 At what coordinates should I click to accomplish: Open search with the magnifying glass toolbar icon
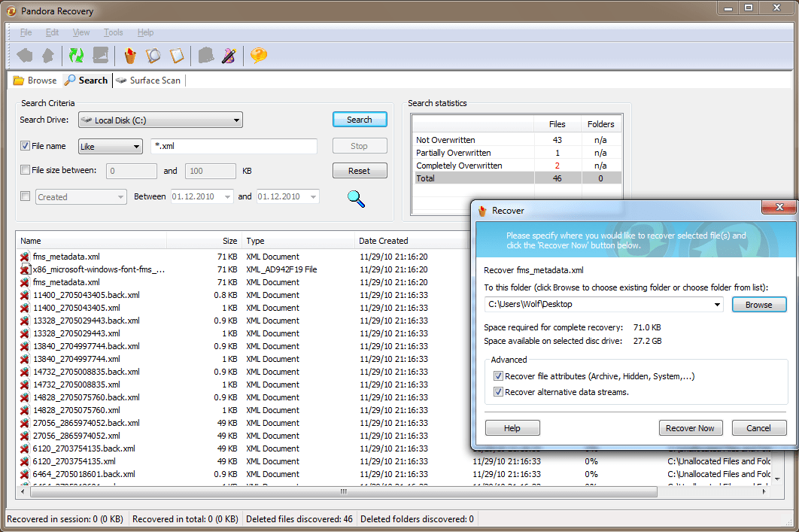point(153,56)
